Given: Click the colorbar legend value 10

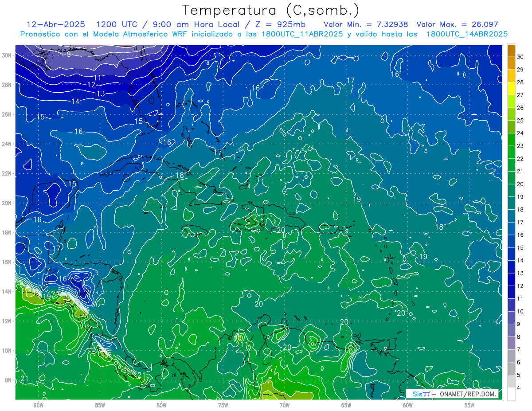Looking at the screenshot, I should coord(520,311).
